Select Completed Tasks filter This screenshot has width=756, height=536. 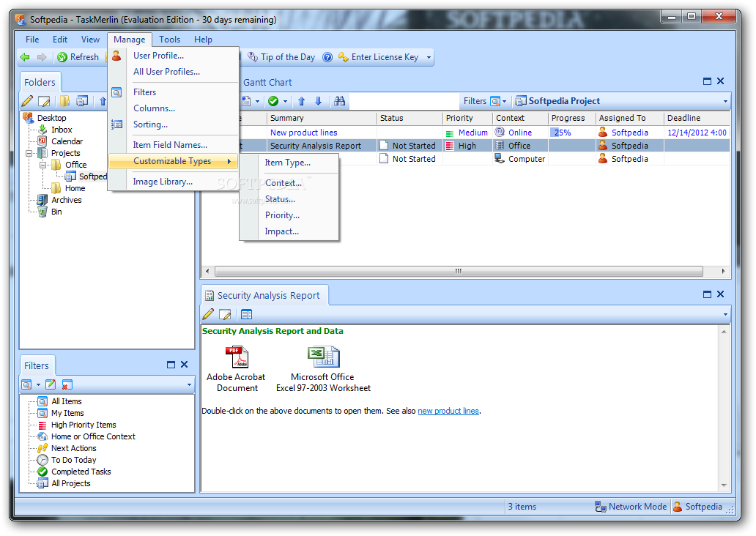tap(81, 472)
